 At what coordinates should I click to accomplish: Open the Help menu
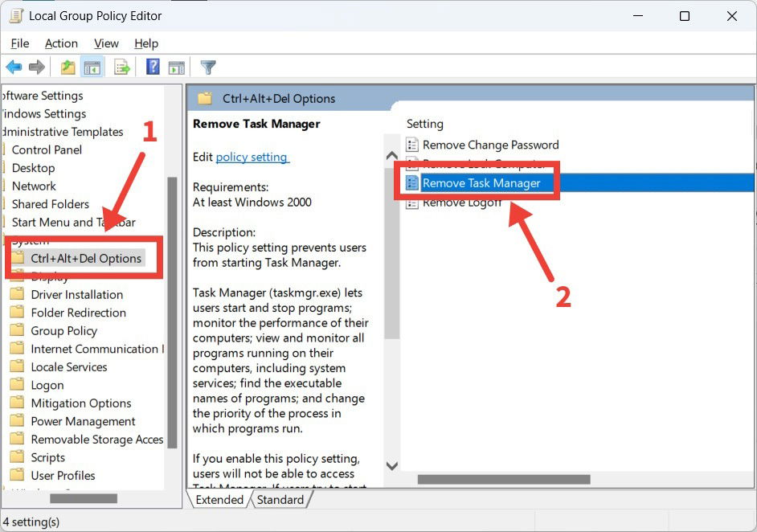[146, 43]
